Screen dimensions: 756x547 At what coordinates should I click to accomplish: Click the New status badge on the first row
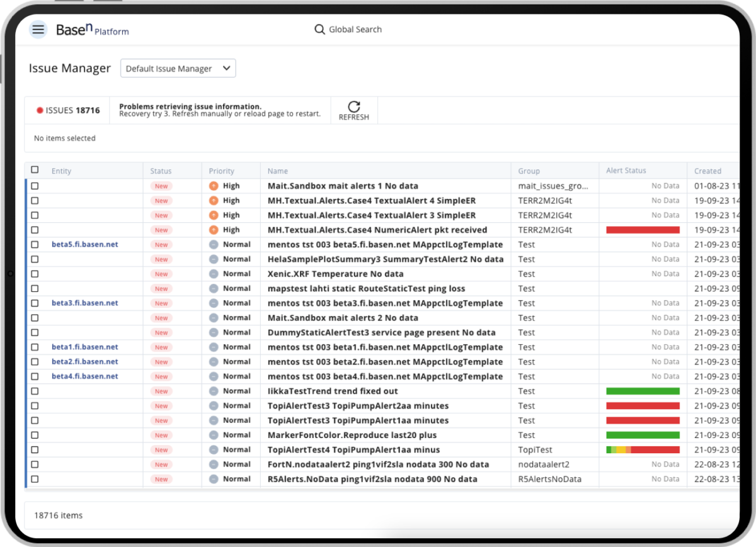161,186
